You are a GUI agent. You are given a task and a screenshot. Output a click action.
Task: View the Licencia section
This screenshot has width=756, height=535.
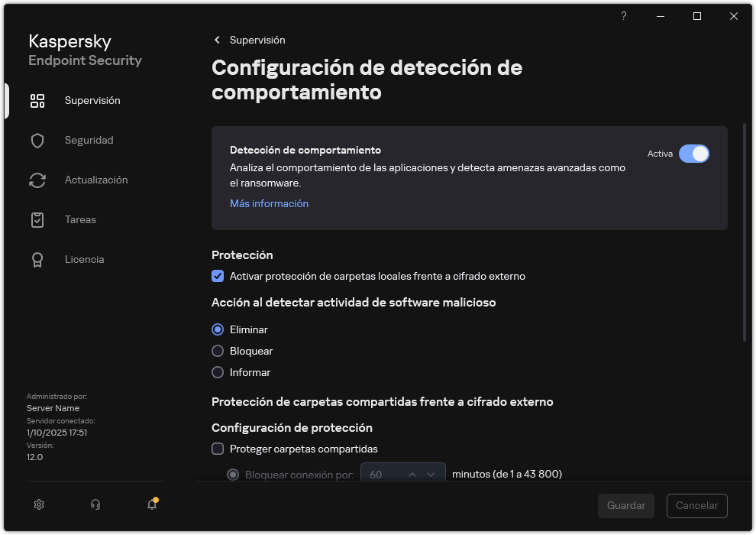coord(84,259)
